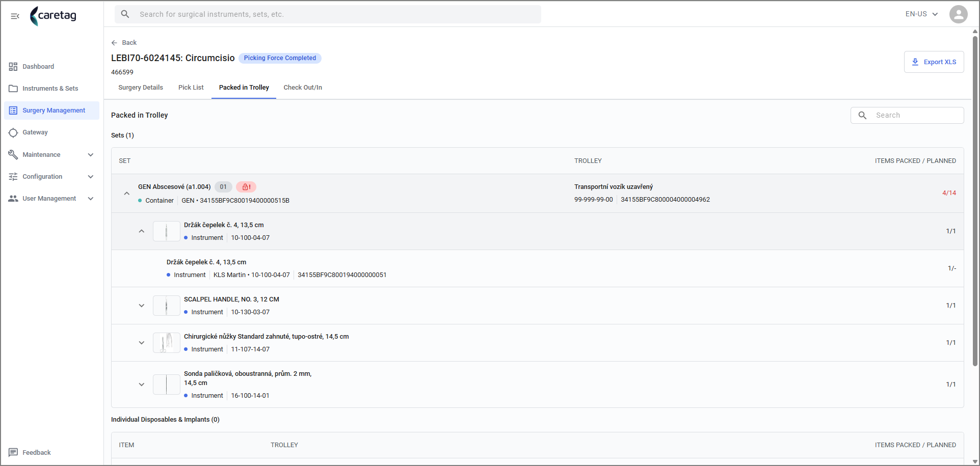
Task: Open the Chirurgické nůžky instrument thumbnail
Action: click(x=166, y=343)
